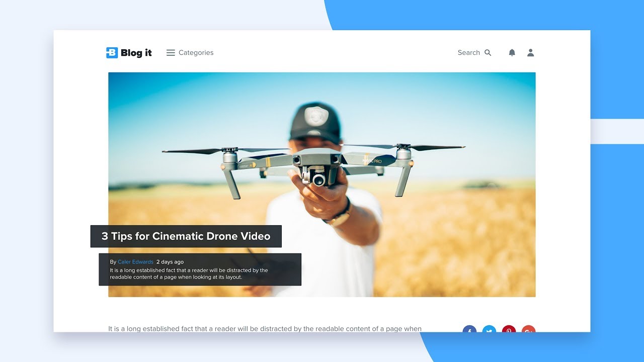The width and height of the screenshot is (644, 362).
Task: Open 3 Tips for Cinematic Drone Video title
Action: pos(186,236)
